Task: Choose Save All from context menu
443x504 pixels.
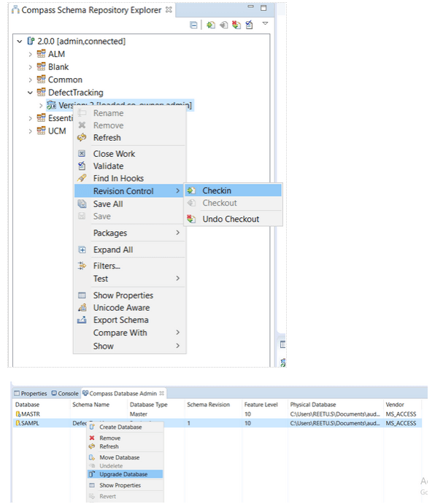Action: pyautogui.click(x=130, y=204)
